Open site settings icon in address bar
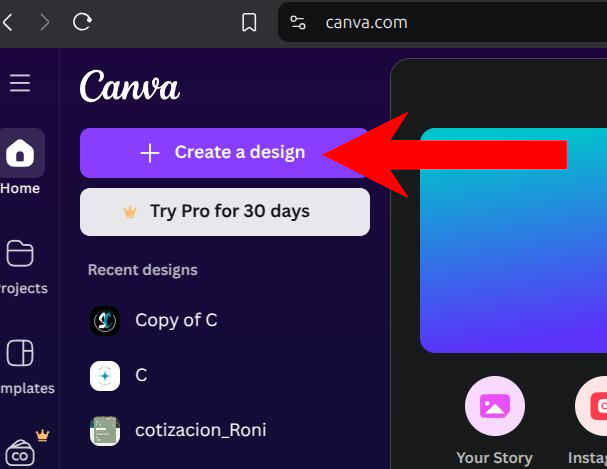 [298, 22]
